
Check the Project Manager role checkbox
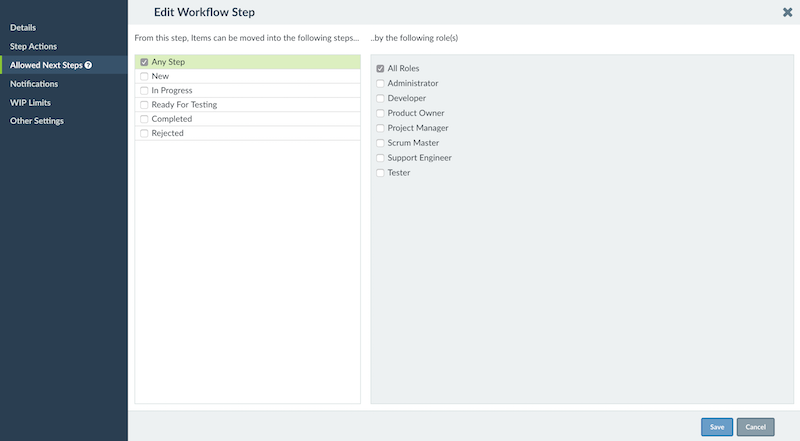click(380, 128)
